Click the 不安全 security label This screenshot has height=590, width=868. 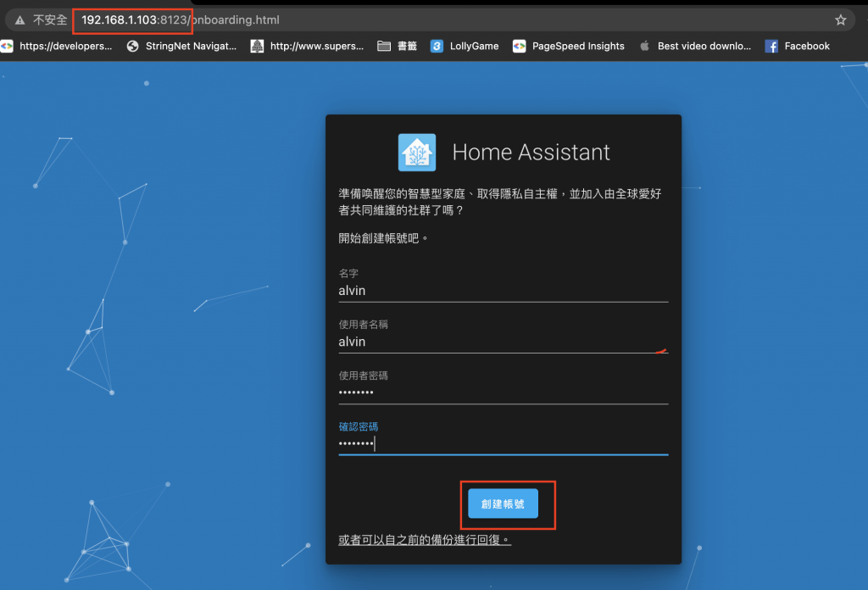click(x=50, y=20)
